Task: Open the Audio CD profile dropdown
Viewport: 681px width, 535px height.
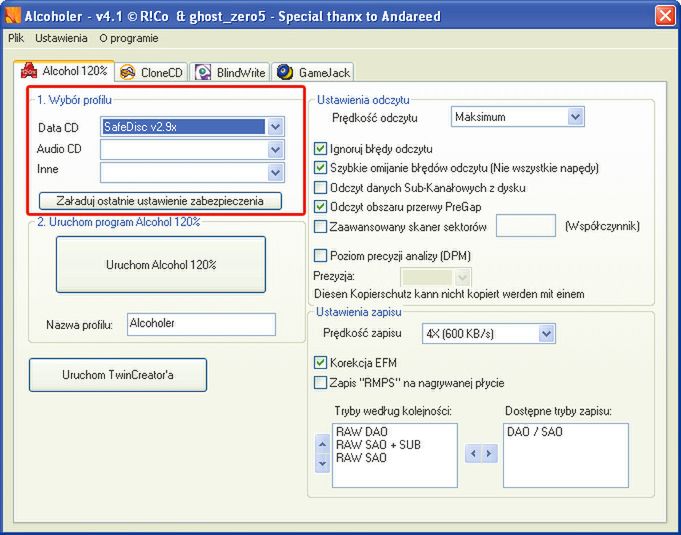Action: [275, 150]
